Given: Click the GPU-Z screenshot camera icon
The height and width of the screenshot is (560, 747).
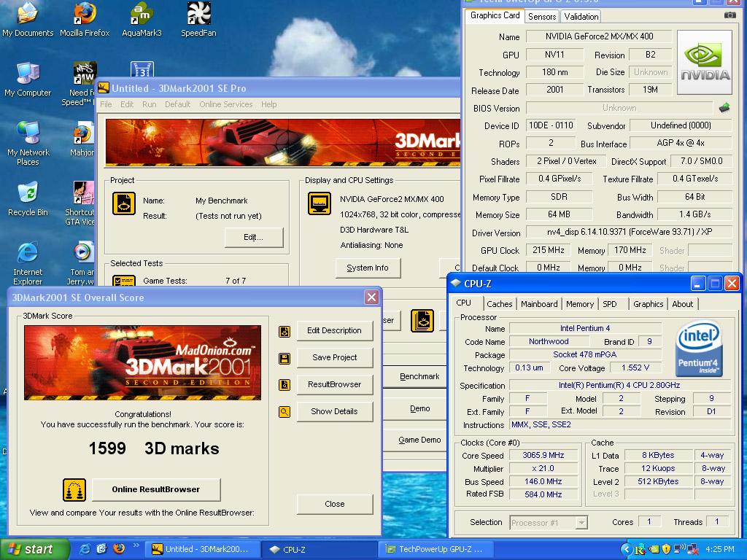Looking at the screenshot, I should pyautogui.click(x=729, y=15).
